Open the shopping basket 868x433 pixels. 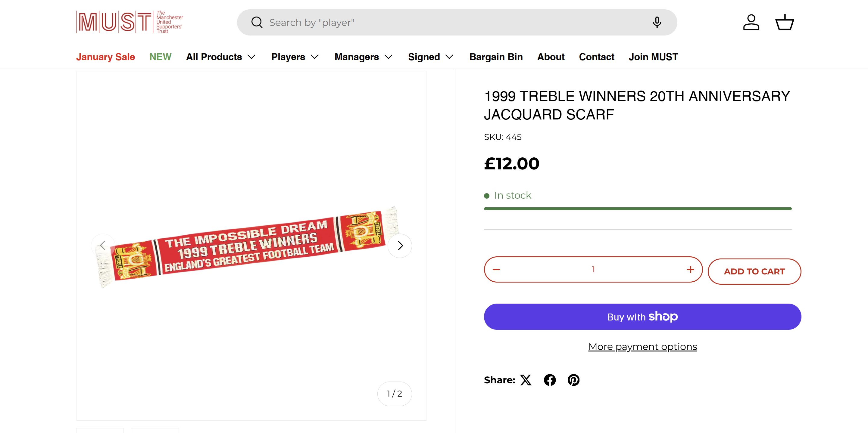(785, 23)
